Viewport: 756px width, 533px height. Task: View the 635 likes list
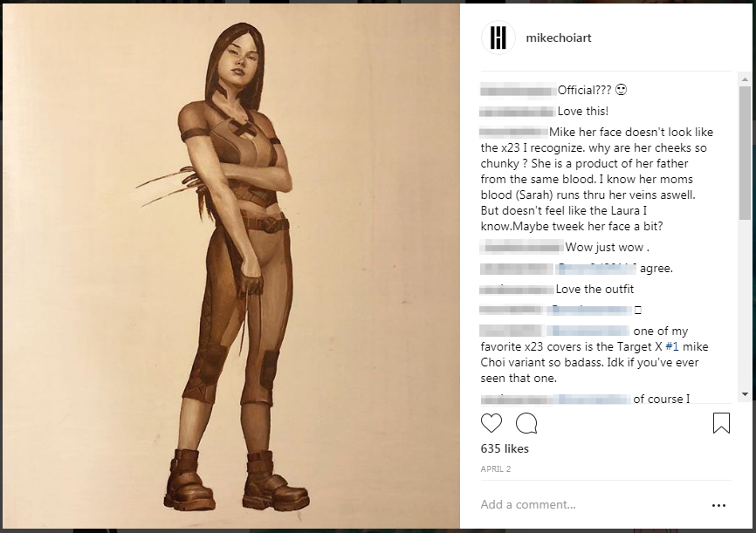[505, 448]
